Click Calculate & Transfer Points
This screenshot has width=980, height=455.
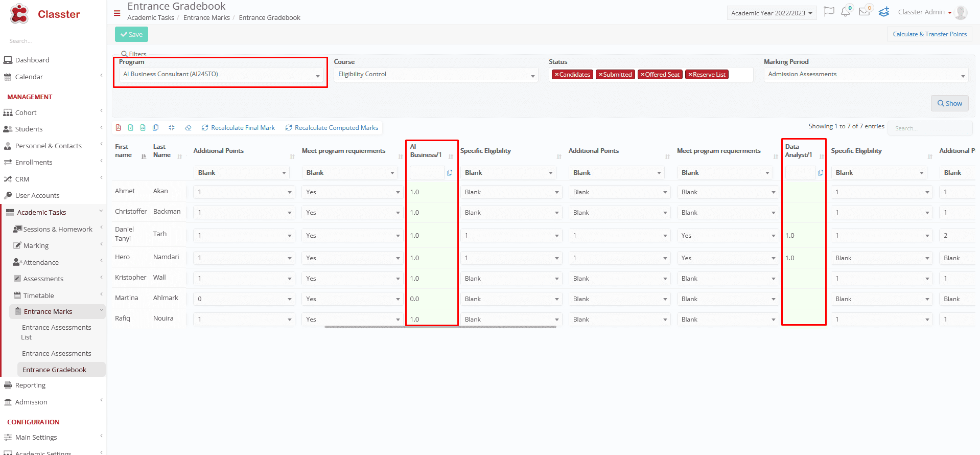click(929, 34)
